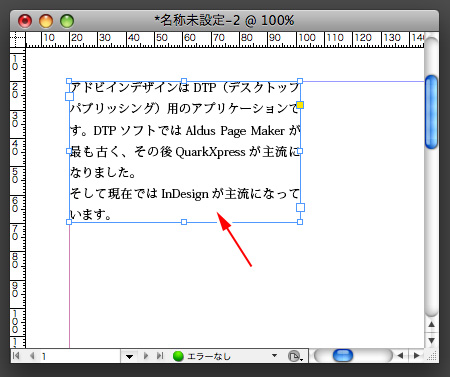Screen dimensions: 450x377
Task: Select the top-left corner handle of the text frame
Action: pyautogui.click(x=69, y=81)
